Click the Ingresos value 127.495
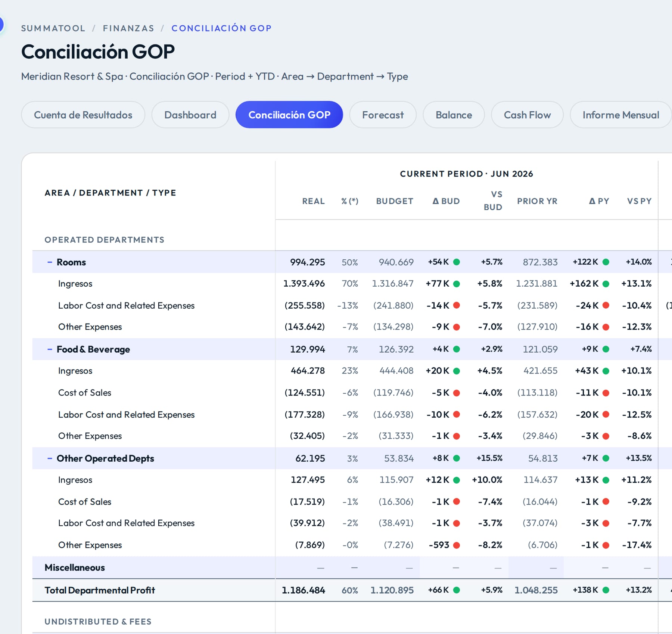This screenshot has width=672, height=634. (308, 480)
